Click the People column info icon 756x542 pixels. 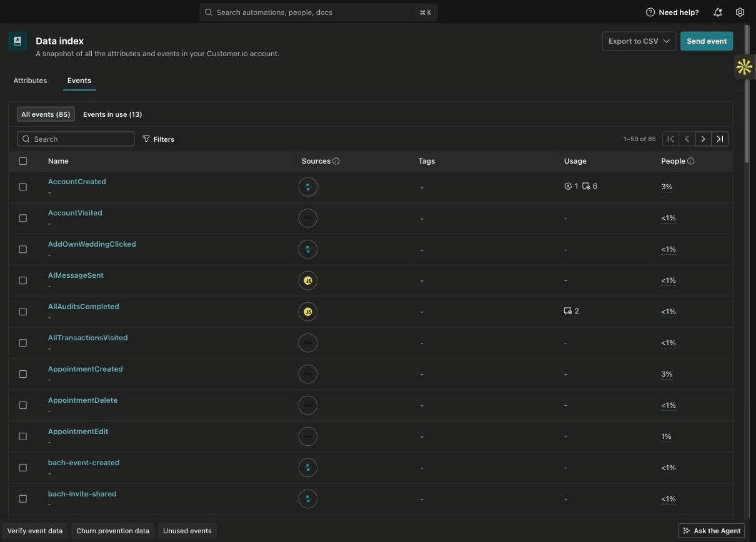point(691,161)
